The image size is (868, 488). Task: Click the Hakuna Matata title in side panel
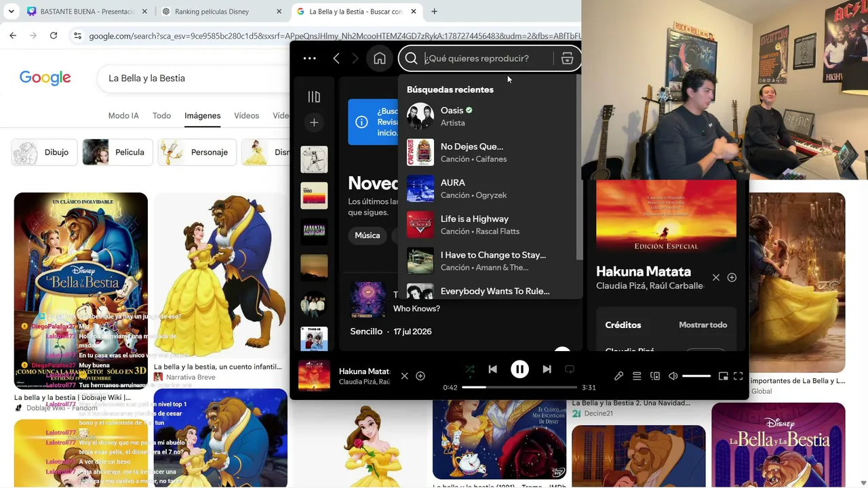(644, 271)
